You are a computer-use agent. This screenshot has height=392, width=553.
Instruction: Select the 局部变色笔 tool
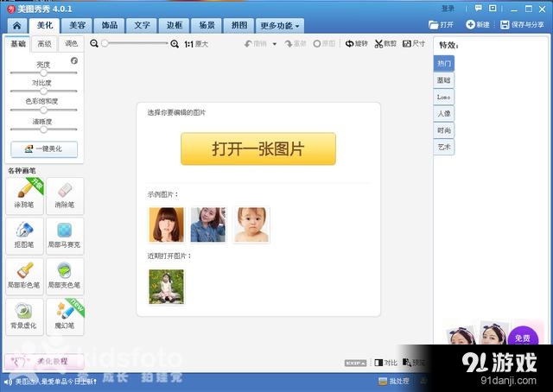point(65,276)
